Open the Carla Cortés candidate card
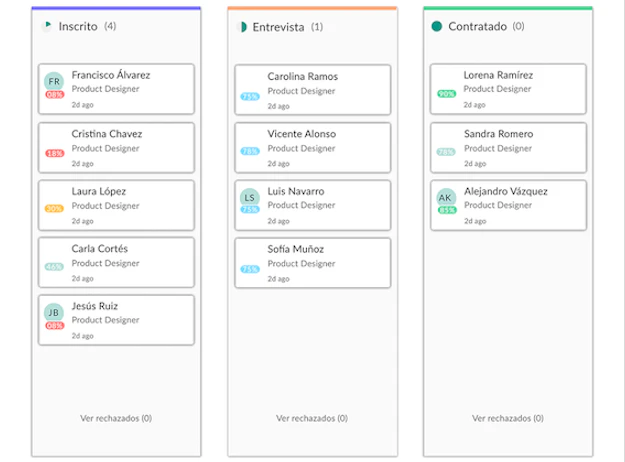The image size is (625, 462). [x=116, y=262]
